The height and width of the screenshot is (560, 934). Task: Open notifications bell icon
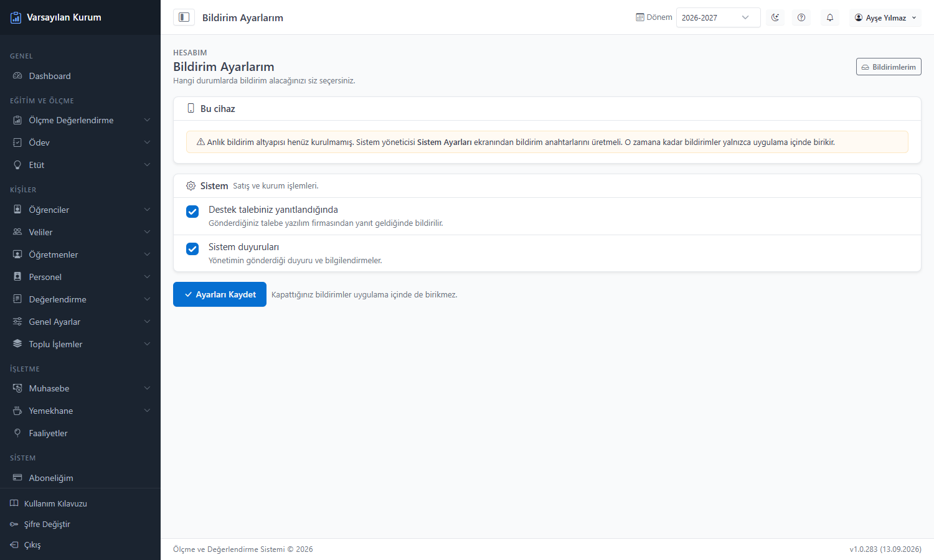tap(830, 17)
